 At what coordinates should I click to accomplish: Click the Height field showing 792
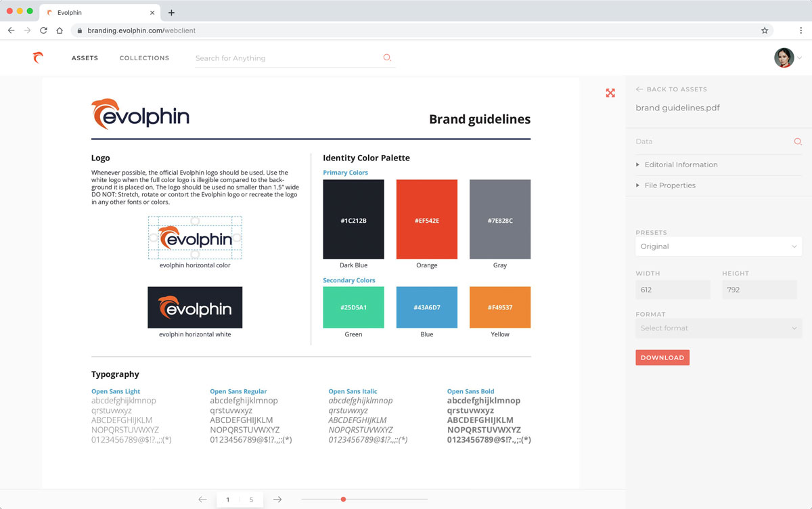coord(759,290)
